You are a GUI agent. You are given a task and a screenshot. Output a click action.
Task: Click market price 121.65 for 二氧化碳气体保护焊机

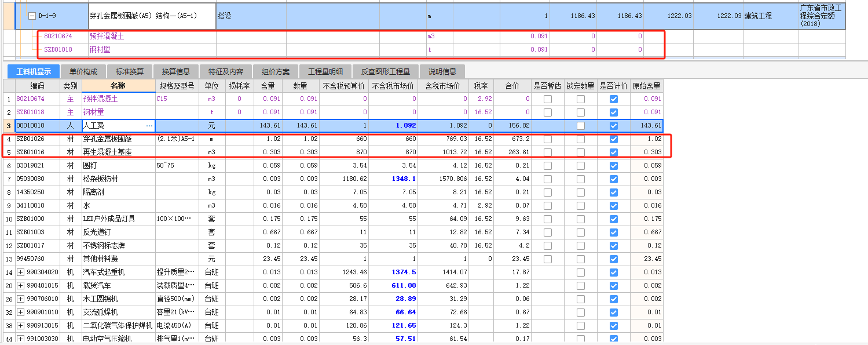[394, 326]
